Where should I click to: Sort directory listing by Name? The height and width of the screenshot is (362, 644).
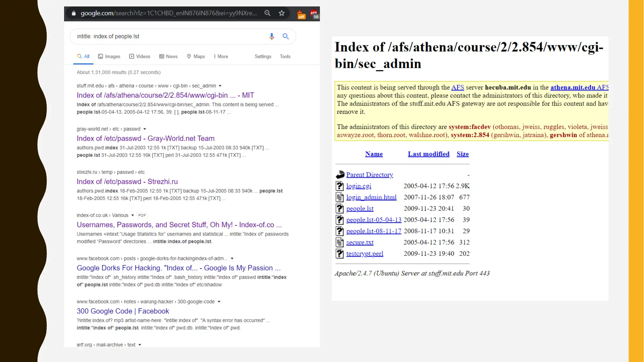click(x=374, y=154)
